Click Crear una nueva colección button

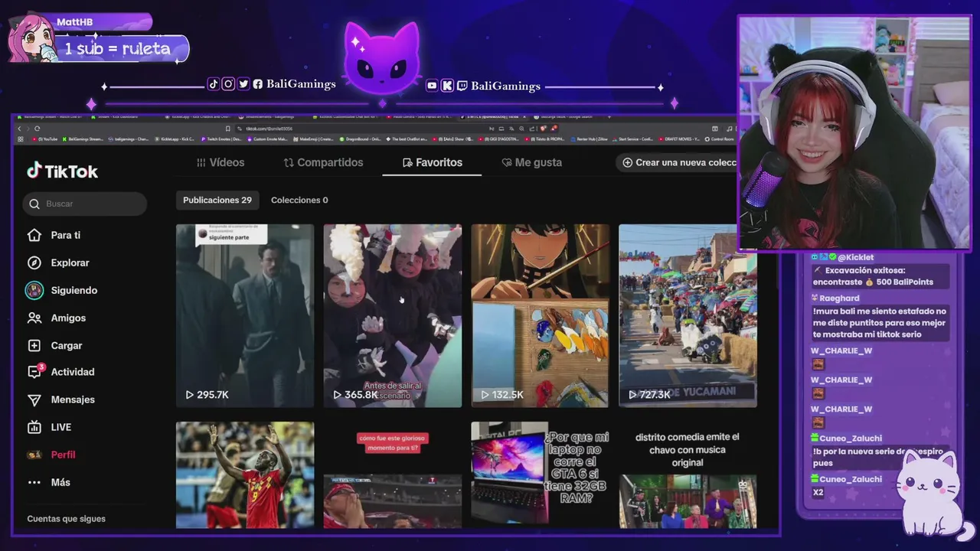click(x=678, y=162)
